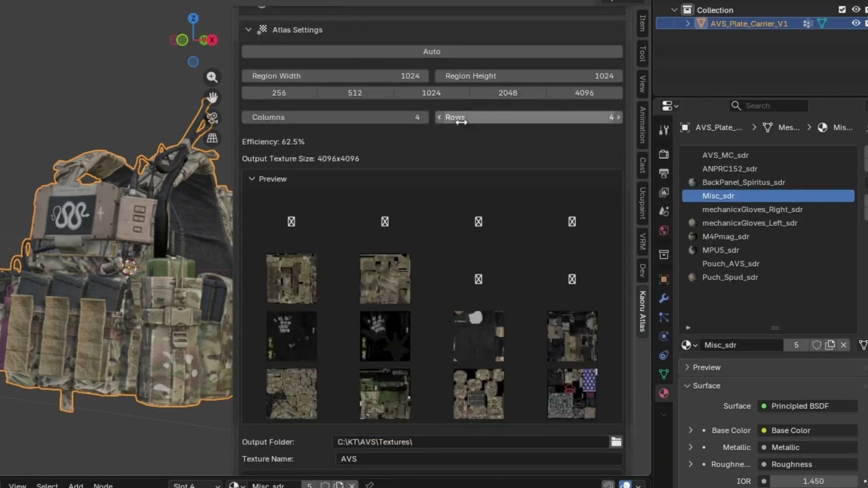Expand the AVS_Plate_Carrier_V1 tree item

pos(688,23)
